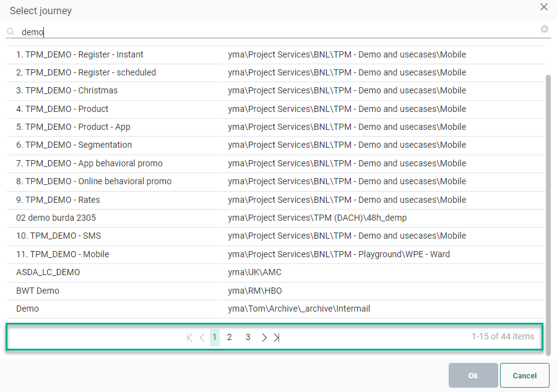
Task: Click the search magnifier icon
Action: [x=11, y=31]
